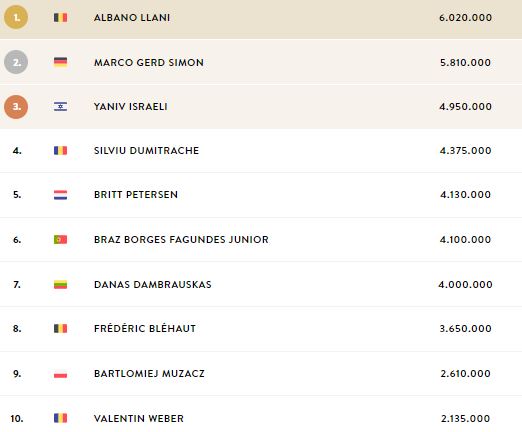Viewport: 522px width, 432px height.
Task: Open Frédéric Bléhaut player name
Action: pyautogui.click(x=145, y=328)
